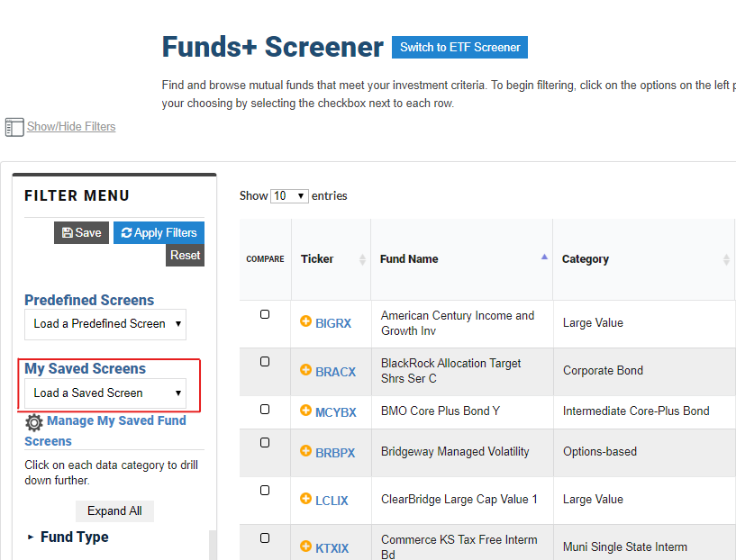Select the 'Options-based' category cell
Image resolution: width=736 pixels, height=560 pixels.
click(x=600, y=452)
